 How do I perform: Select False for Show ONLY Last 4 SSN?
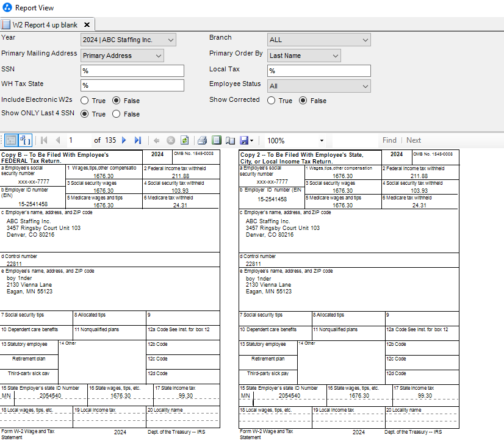point(117,114)
